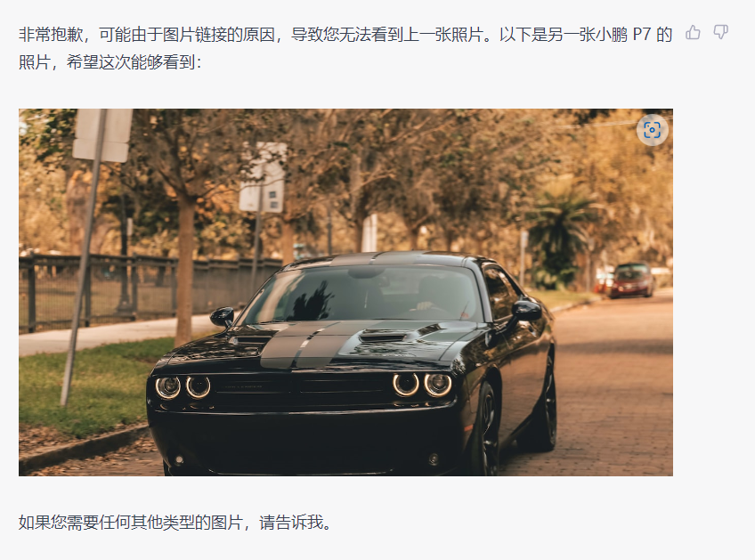Dislike the response with thumbs down
The image size is (755, 560).
tap(721, 32)
